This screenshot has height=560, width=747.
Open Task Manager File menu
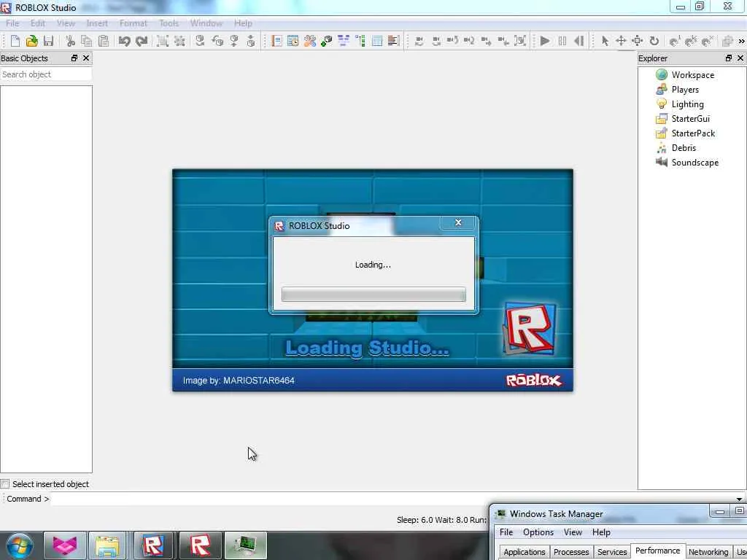(506, 532)
